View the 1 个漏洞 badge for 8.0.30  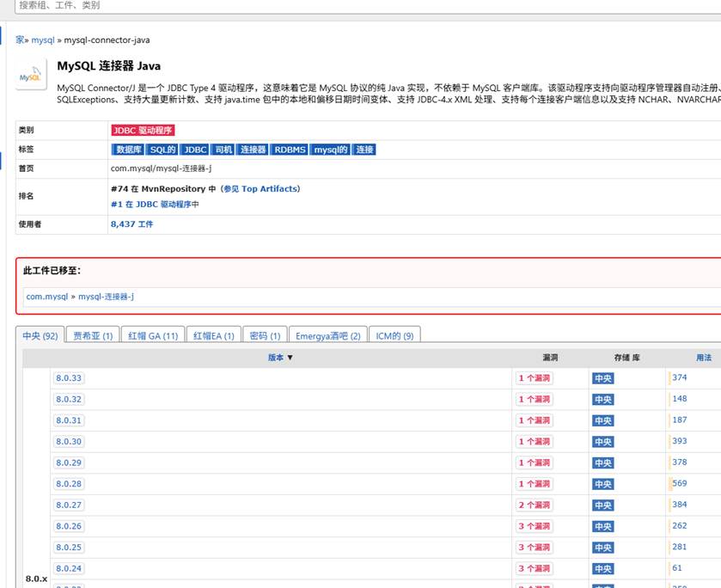pos(535,442)
